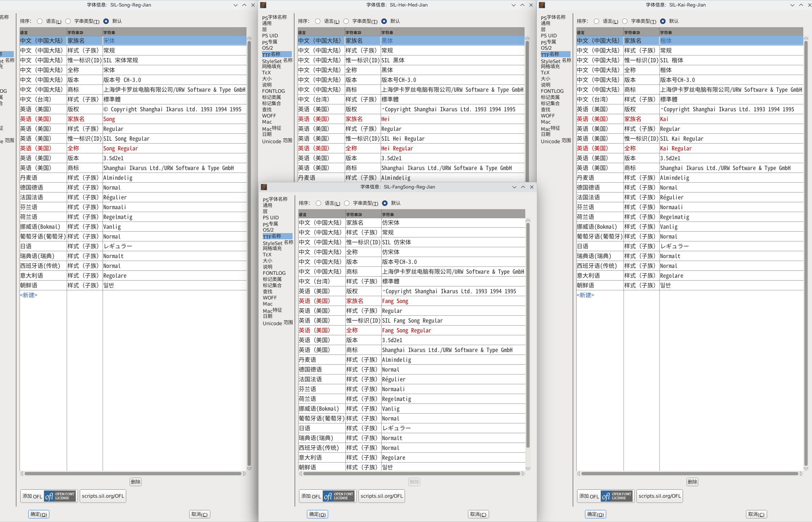Image resolution: width=812 pixels, height=522 pixels.
Task: Select 字串类型 sort radio in SIL-FangSong-Reg-Jian window
Action: pos(347,203)
